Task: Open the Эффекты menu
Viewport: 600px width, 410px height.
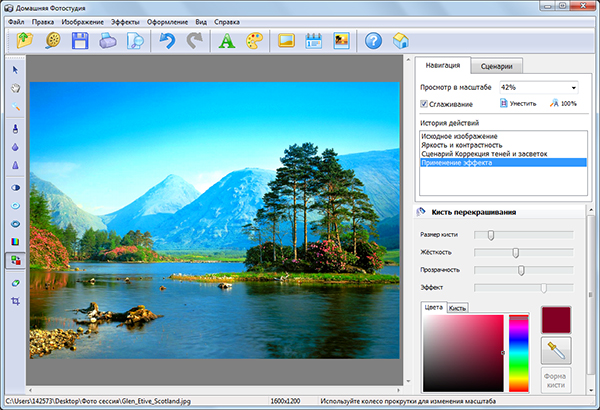Action: pyautogui.click(x=125, y=20)
